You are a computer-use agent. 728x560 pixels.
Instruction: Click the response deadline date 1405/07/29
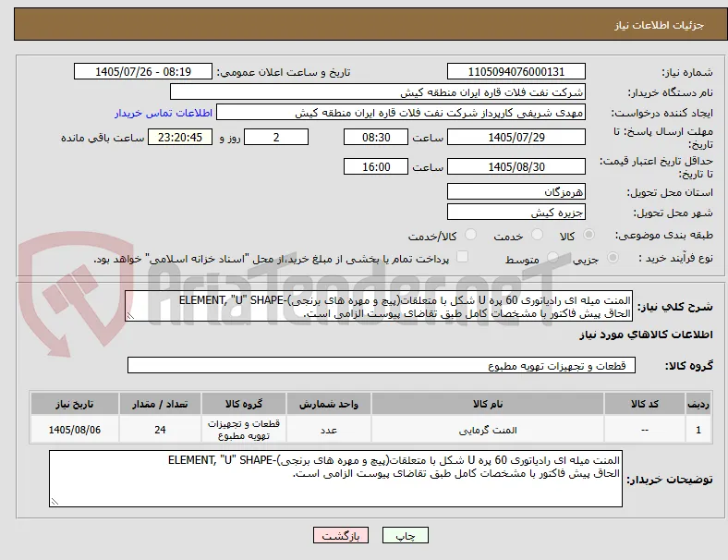pyautogui.click(x=516, y=137)
